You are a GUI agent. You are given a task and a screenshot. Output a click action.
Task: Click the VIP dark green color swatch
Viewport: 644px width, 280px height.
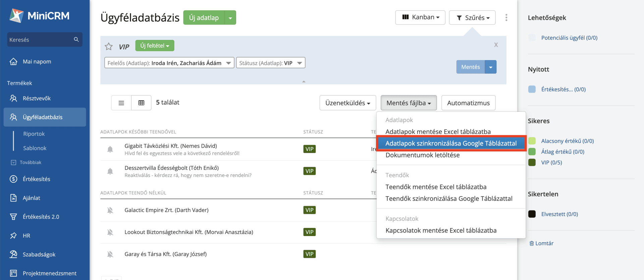(x=532, y=162)
